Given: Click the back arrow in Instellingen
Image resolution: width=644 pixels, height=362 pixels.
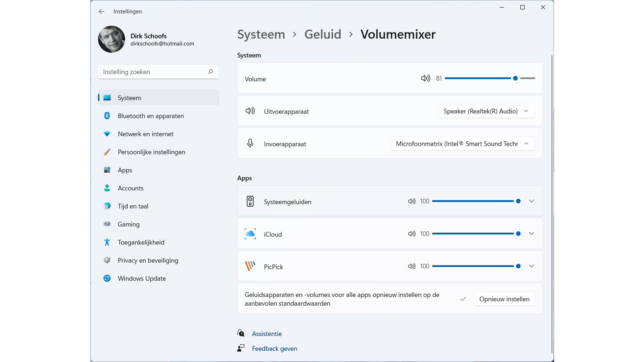Looking at the screenshot, I should [102, 12].
